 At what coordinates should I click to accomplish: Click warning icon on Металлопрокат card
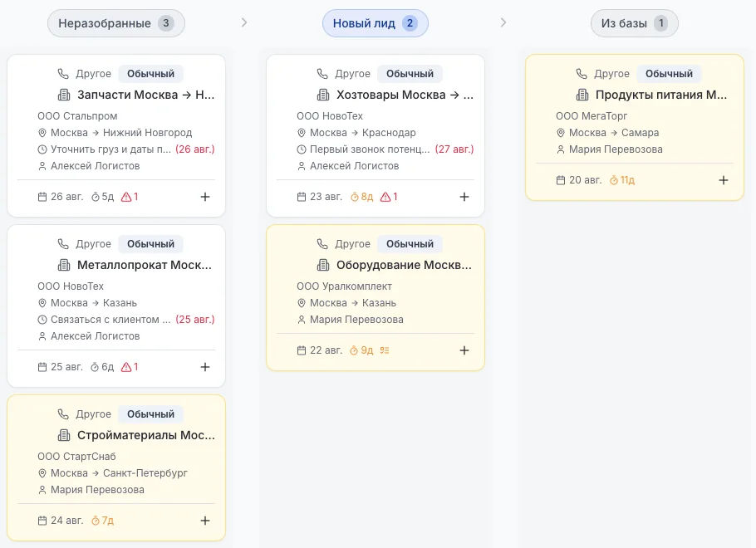tap(126, 367)
